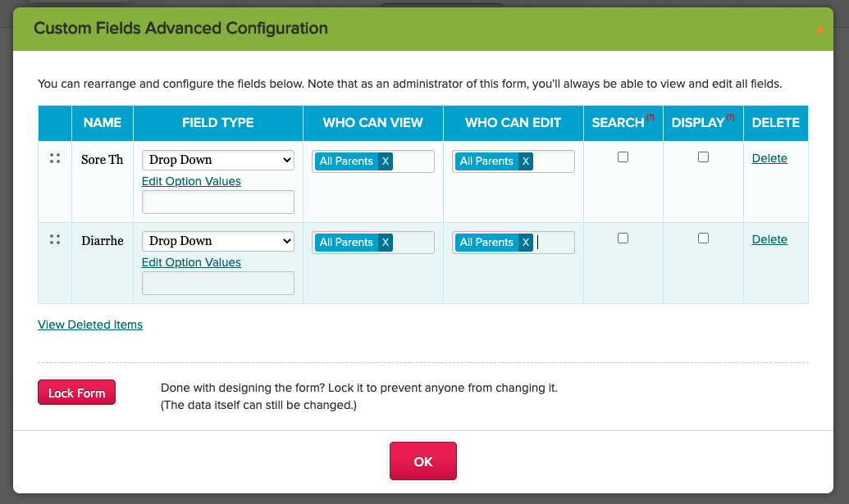Click the FIELD TYPE column header
The height and width of the screenshot is (504, 849).
pyautogui.click(x=218, y=123)
